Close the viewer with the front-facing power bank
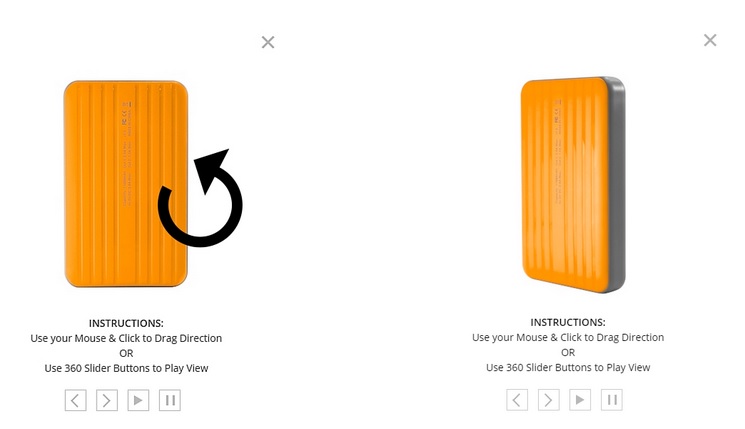The image size is (745, 429). point(268,42)
